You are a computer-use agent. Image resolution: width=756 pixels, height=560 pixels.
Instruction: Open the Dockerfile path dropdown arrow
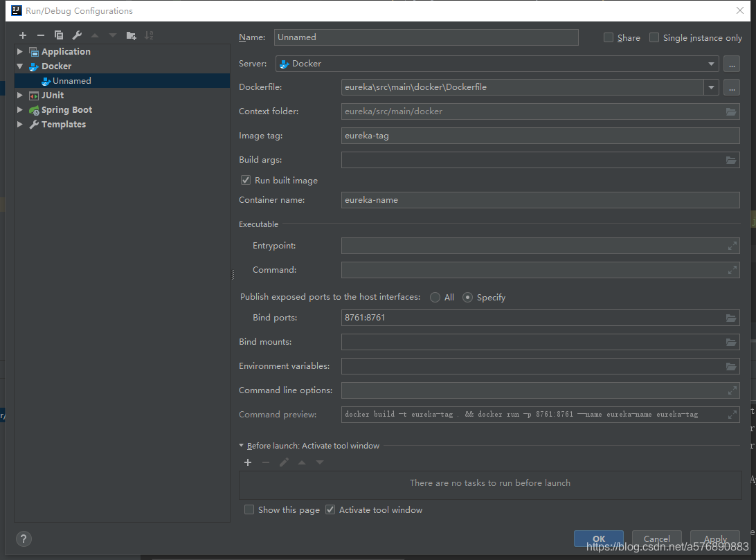pyautogui.click(x=711, y=87)
